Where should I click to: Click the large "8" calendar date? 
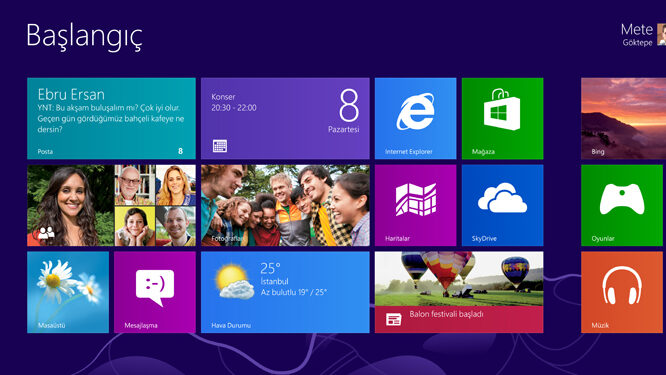[x=349, y=105]
